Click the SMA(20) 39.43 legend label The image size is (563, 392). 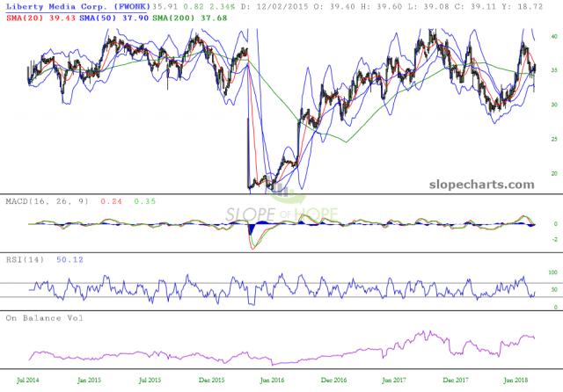tap(41, 18)
